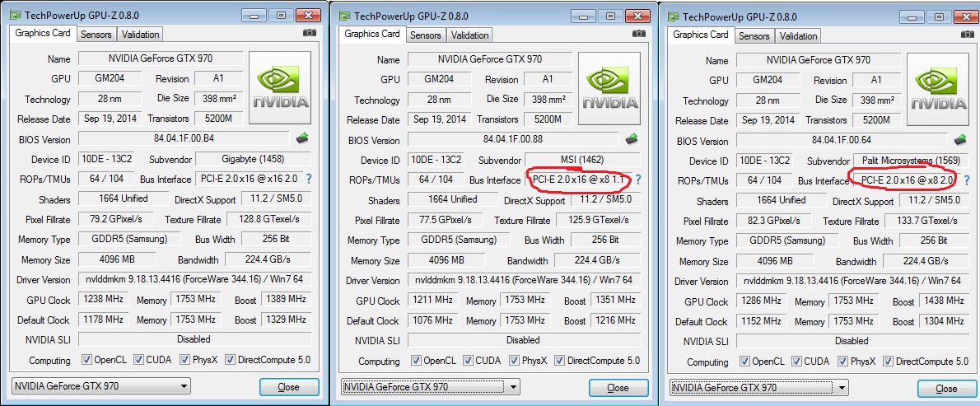The height and width of the screenshot is (406, 980).
Task: Click Close button in Palit window
Action: tap(947, 388)
